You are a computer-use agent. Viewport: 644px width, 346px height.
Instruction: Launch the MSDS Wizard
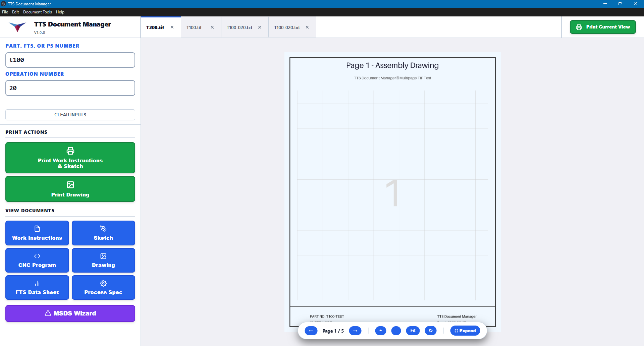coord(70,313)
